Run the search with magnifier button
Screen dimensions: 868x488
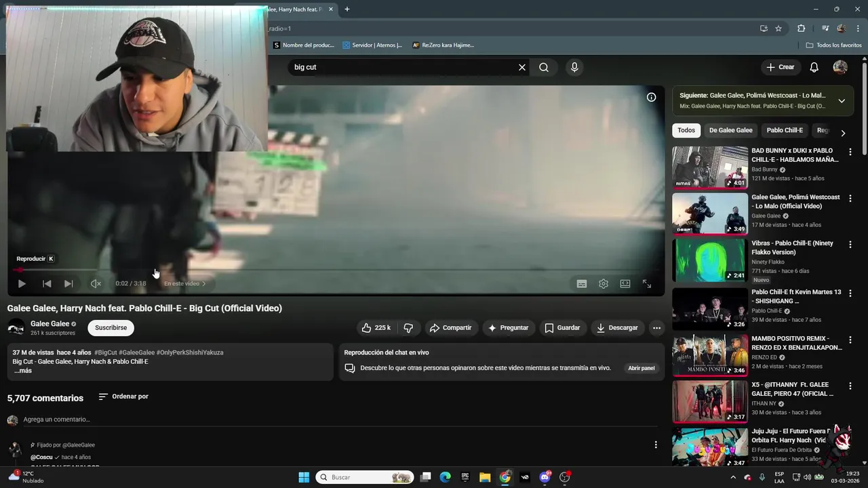(544, 67)
